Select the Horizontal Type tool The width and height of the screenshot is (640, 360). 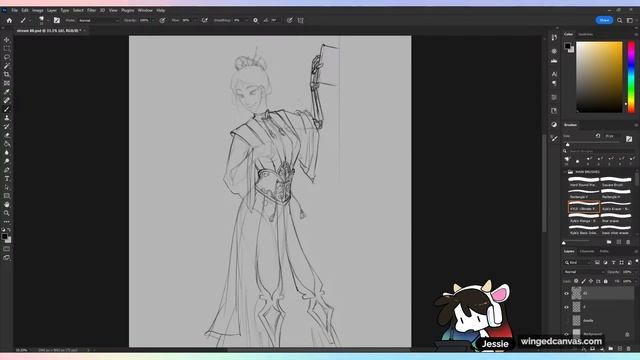pyautogui.click(x=7, y=178)
